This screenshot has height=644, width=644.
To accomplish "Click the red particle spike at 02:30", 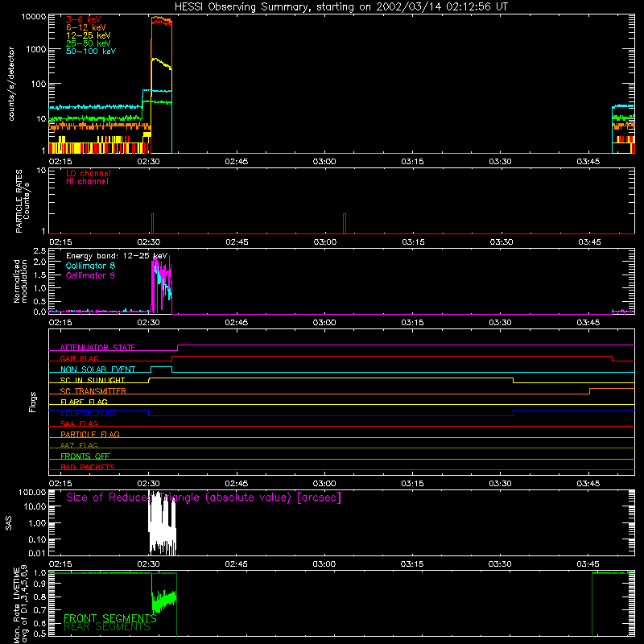I will pyautogui.click(x=152, y=224).
